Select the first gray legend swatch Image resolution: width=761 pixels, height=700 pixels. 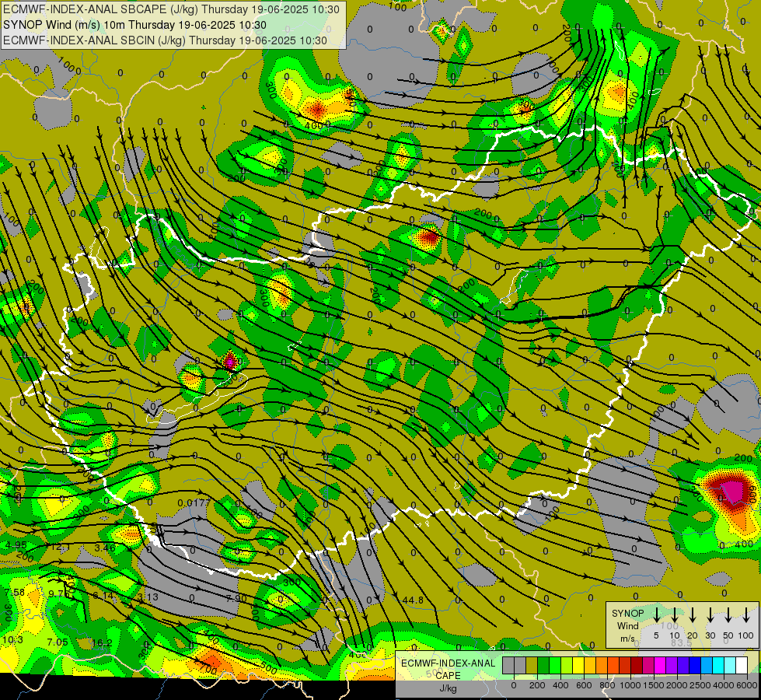pyautogui.click(x=508, y=665)
